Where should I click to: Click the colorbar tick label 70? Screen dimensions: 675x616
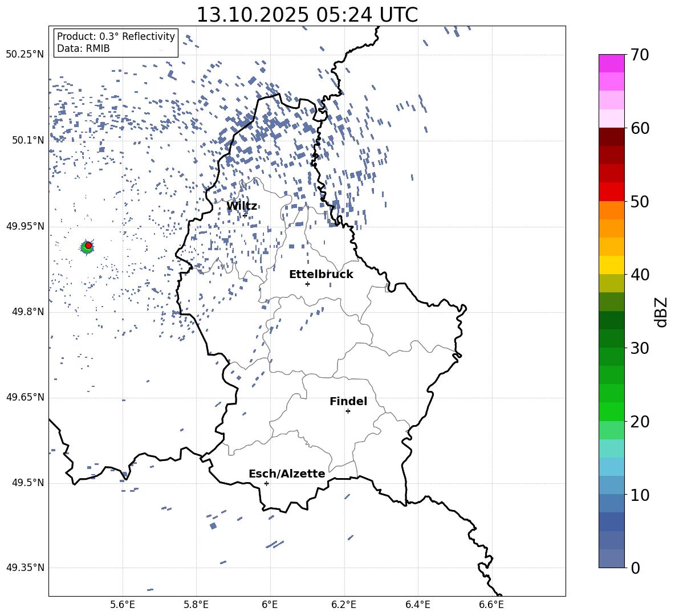click(x=640, y=55)
